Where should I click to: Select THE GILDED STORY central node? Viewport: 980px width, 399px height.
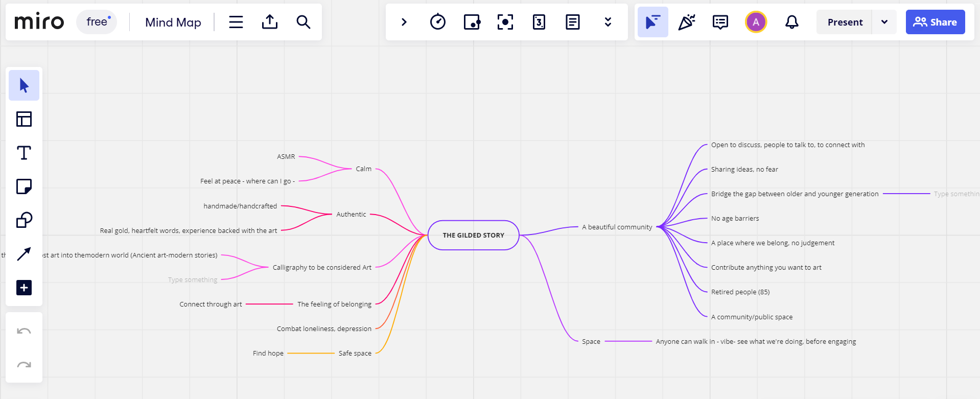click(473, 235)
